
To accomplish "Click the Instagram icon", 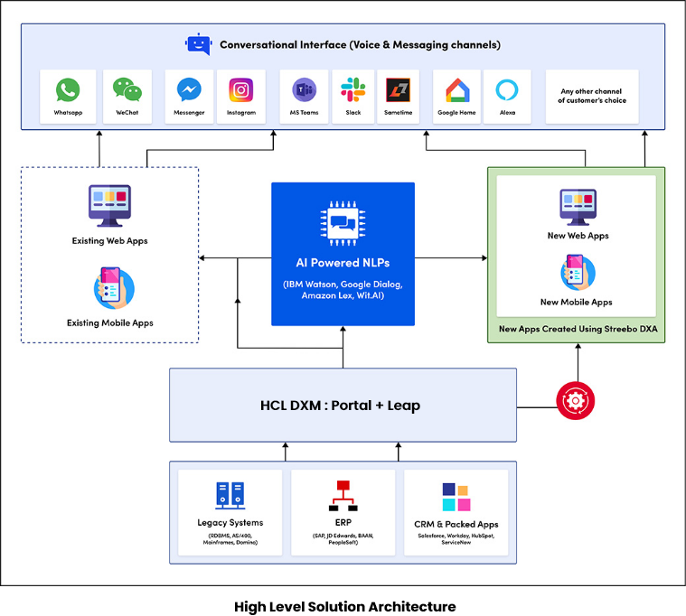I will click(x=241, y=90).
